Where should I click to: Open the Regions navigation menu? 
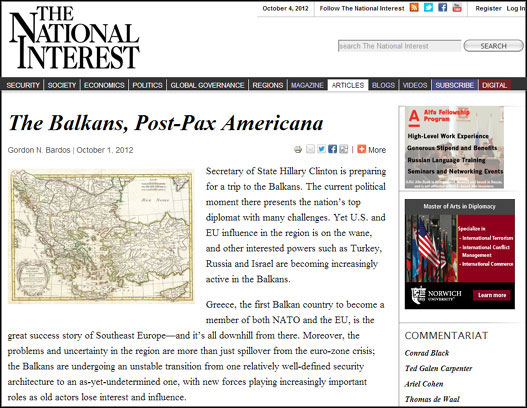(x=268, y=85)
